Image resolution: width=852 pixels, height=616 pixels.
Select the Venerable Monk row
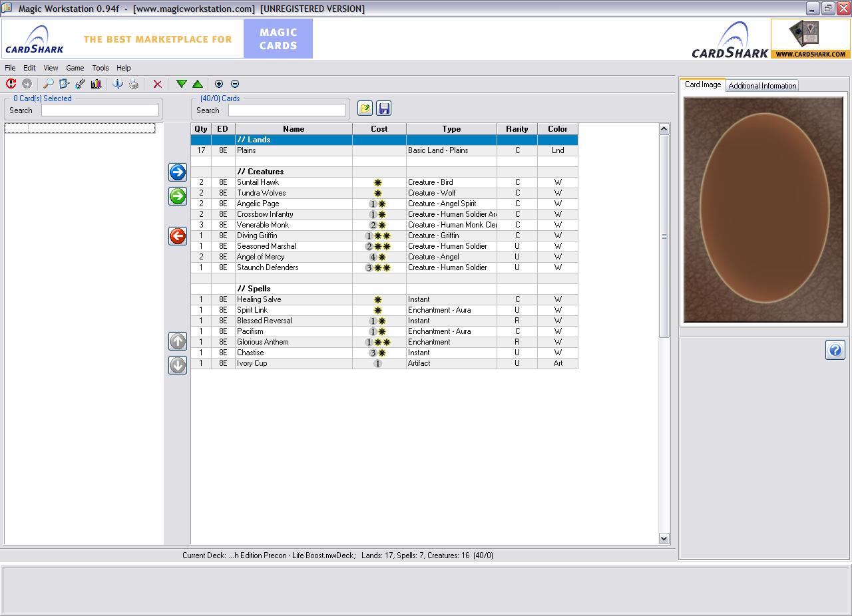coord(384,225)
